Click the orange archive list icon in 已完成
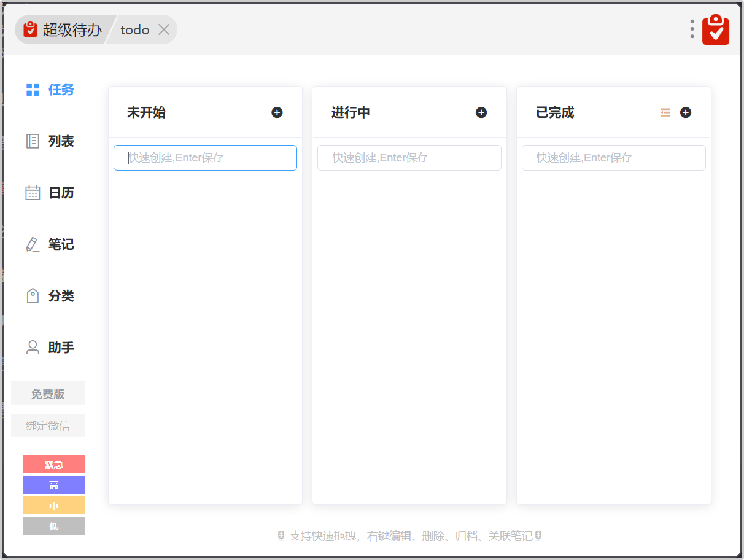The image size is (744, 560). (665, 112)
